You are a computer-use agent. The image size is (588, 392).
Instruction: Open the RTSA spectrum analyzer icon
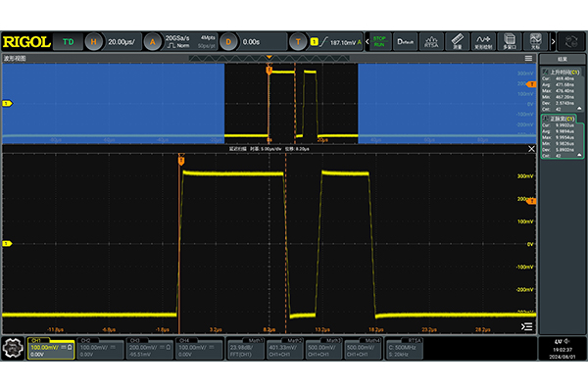click(432, 42)
